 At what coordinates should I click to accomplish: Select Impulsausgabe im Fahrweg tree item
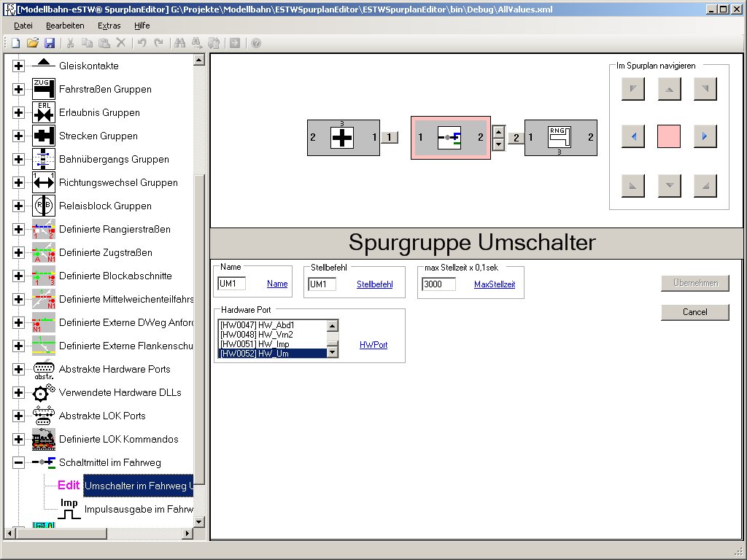139,509
